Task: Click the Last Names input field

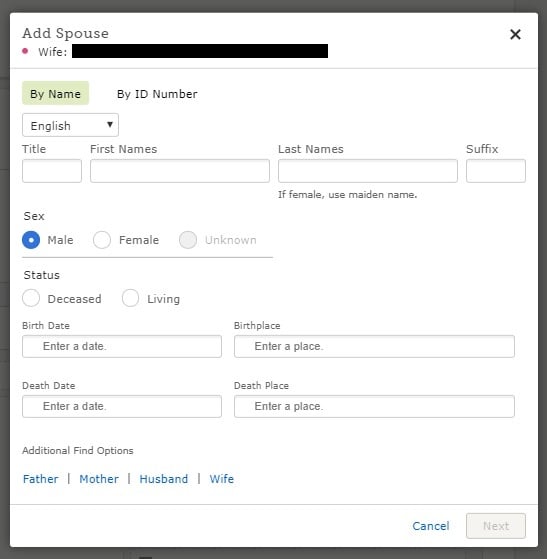Action: click(x=368, y=171)
